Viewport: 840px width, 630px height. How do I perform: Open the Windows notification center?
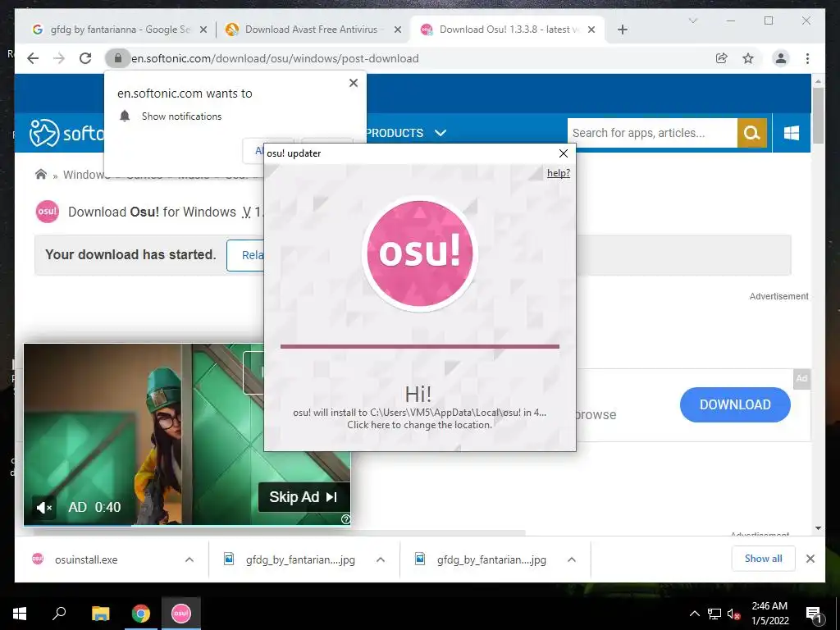click(x=814, y=614)
